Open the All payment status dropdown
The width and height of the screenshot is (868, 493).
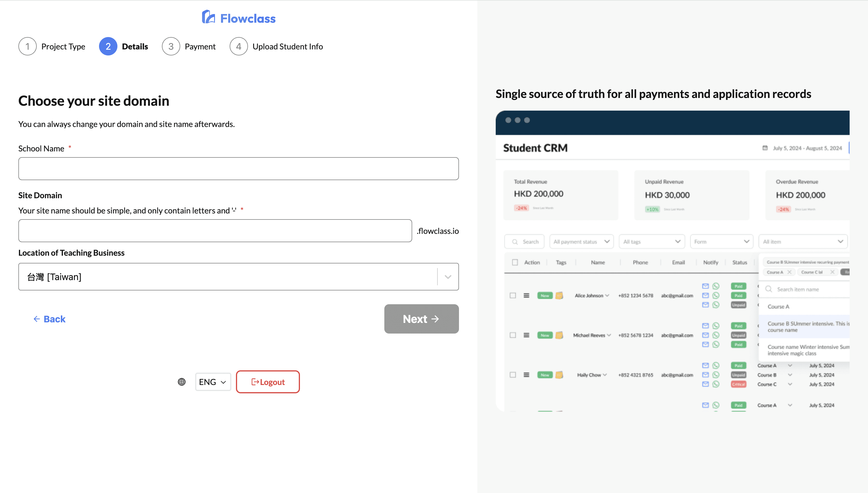pos(581,241)
